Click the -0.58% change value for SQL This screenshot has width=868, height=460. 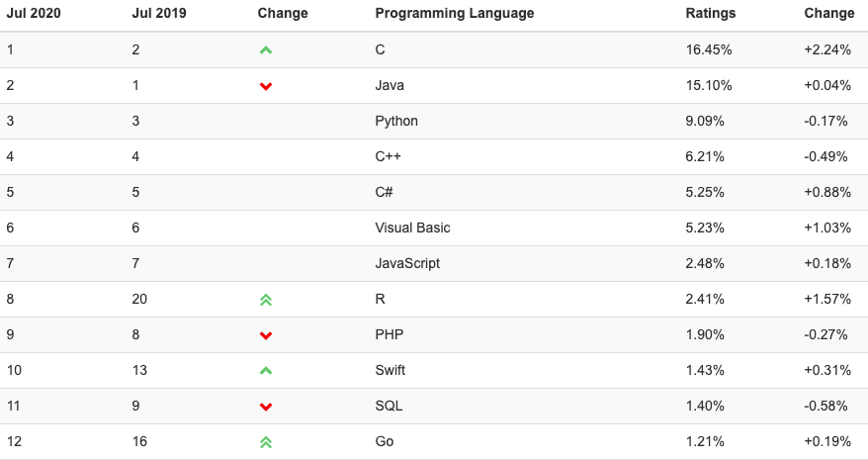[825, 406]
